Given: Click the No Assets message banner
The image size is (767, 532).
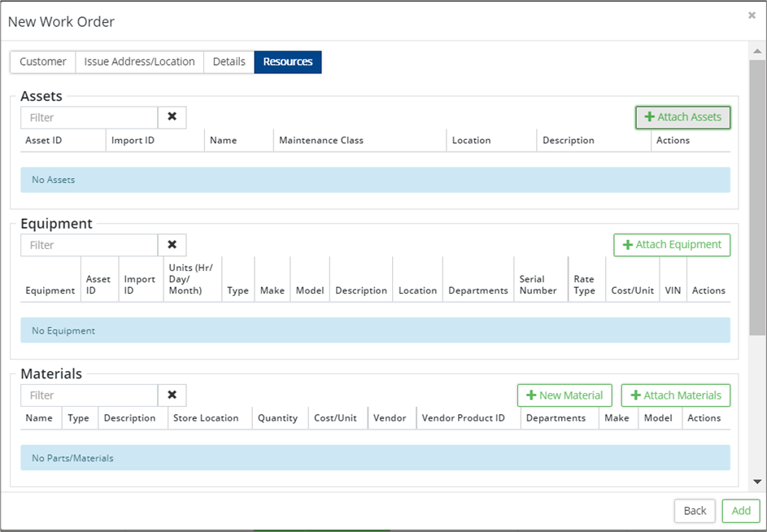Looking at the screenshot, I should (375, 180).
